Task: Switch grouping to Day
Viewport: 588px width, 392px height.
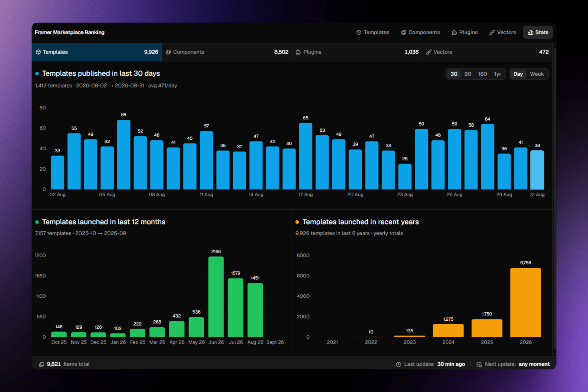Action: [x=518, y=74]
